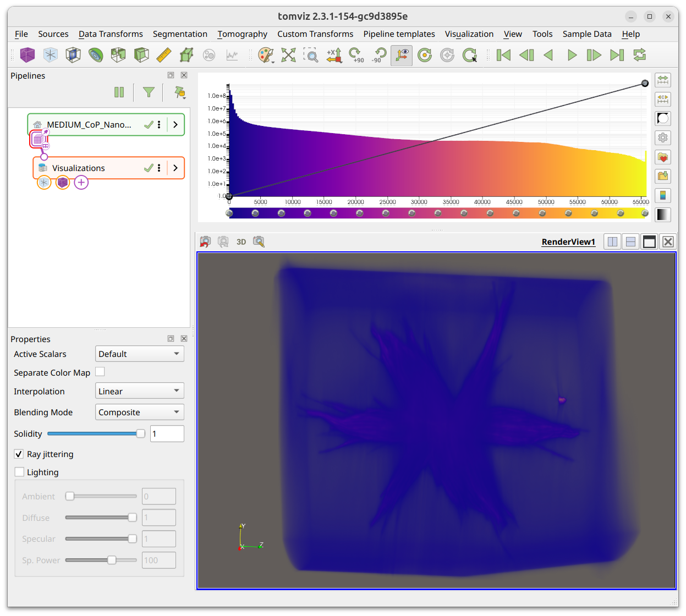Open the File menu

21,34
